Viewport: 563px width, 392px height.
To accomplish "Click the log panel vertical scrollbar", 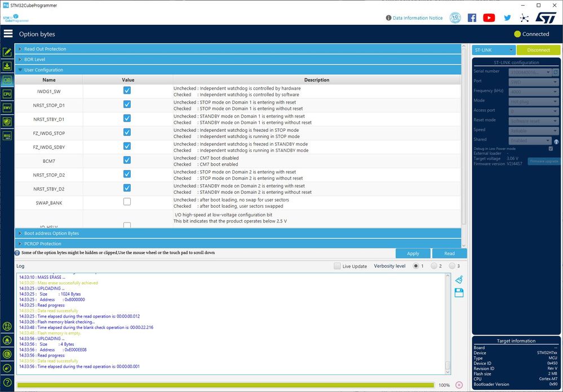I will click(447, 324).
